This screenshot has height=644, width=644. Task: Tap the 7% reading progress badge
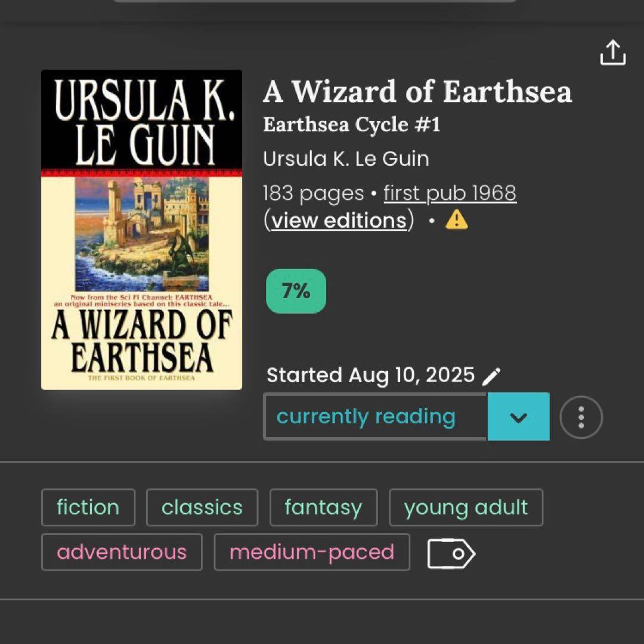pyautogui.click(x=296, y=291)
